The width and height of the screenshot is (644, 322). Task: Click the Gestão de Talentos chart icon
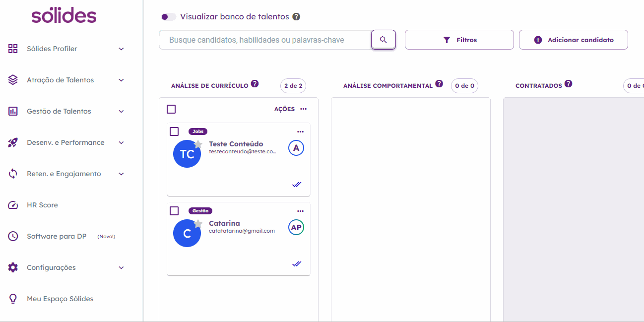tap(13, 111)
